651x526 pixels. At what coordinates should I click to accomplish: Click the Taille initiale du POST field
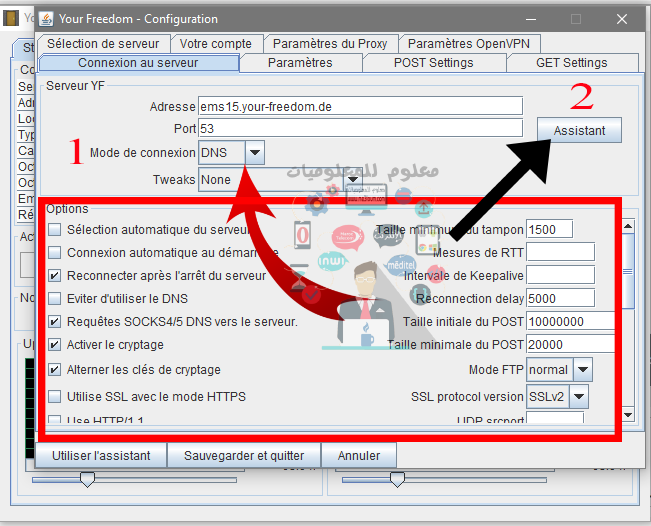click(x=570, y=322)
